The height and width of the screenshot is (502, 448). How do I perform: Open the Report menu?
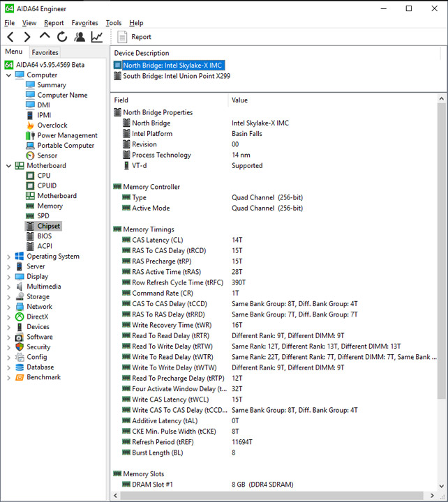click(x=54, y=23)
